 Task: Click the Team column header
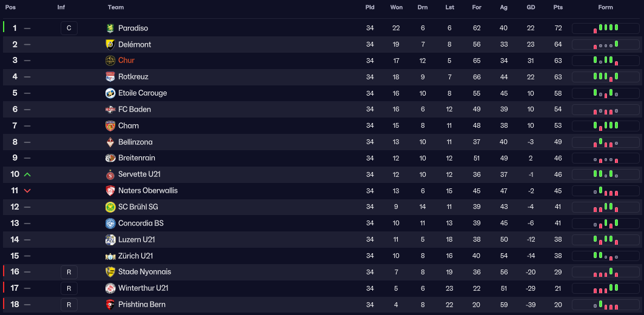tap(116, 7)
